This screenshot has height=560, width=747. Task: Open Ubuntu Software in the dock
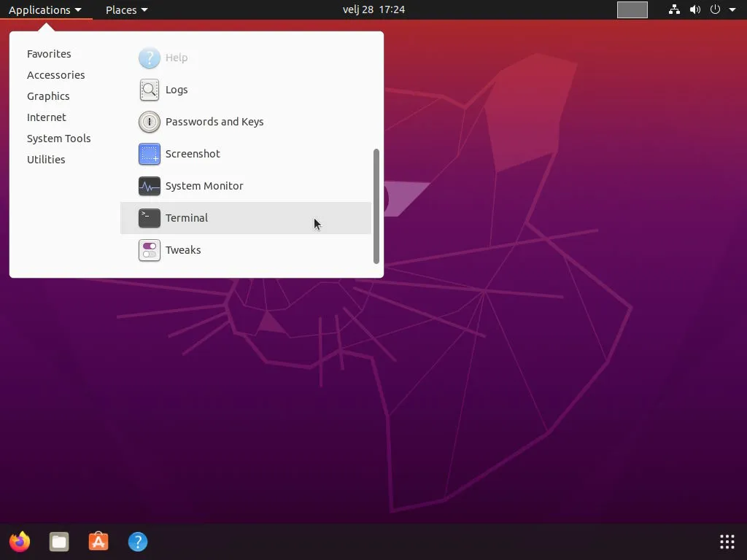coord(98,542)
